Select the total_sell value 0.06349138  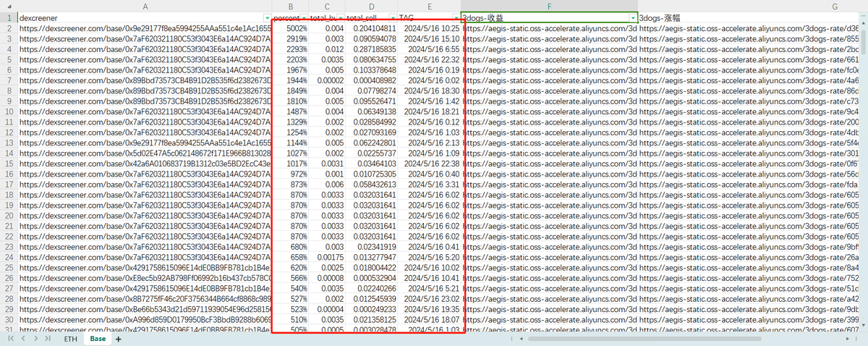pyautogui.click(x=372, y=111)
